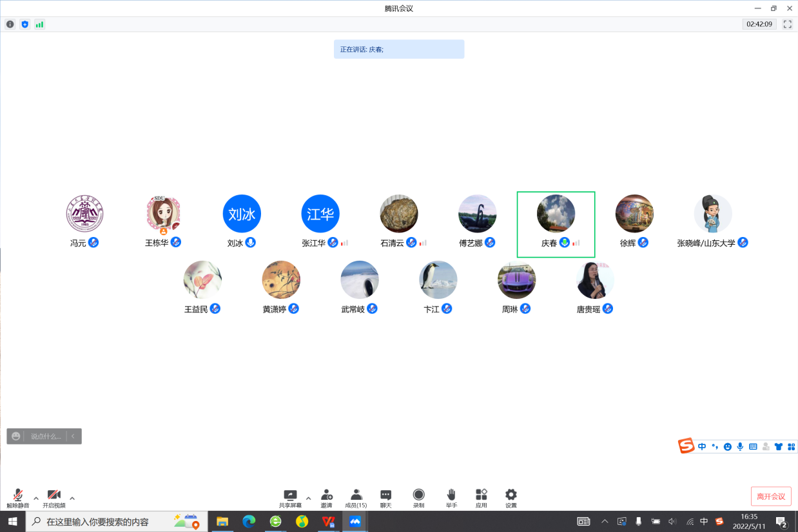The image size is (798, 532).
Task: Select the 庆春 speaker thumbnail
Action: [556, 224]
